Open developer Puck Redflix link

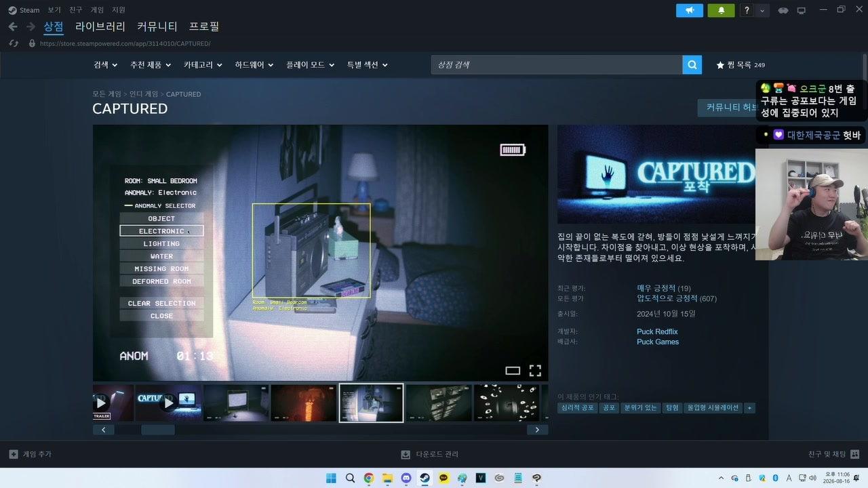point(657,331)
